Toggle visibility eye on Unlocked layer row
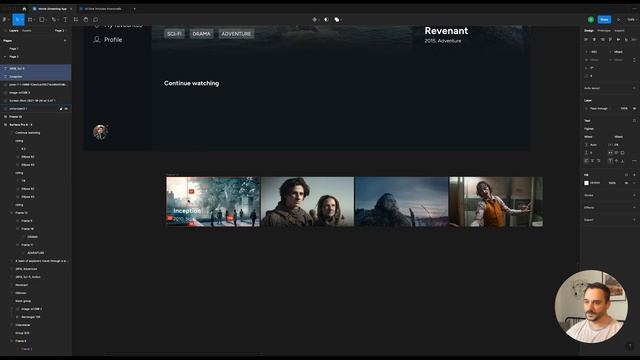Viewport: 640px width, 360px height. click(x=66, y=109)
